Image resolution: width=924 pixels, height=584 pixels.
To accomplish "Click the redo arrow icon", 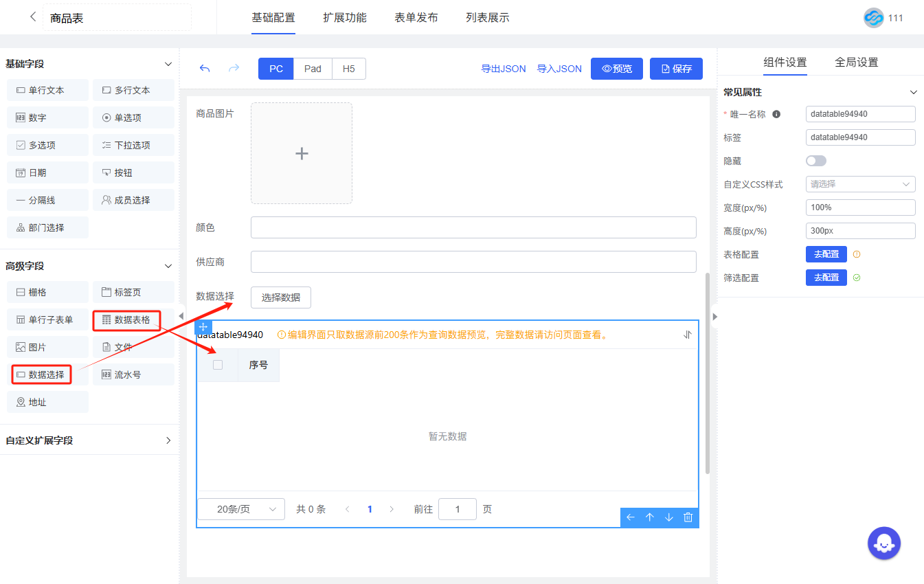I will [x=234, y=69].
